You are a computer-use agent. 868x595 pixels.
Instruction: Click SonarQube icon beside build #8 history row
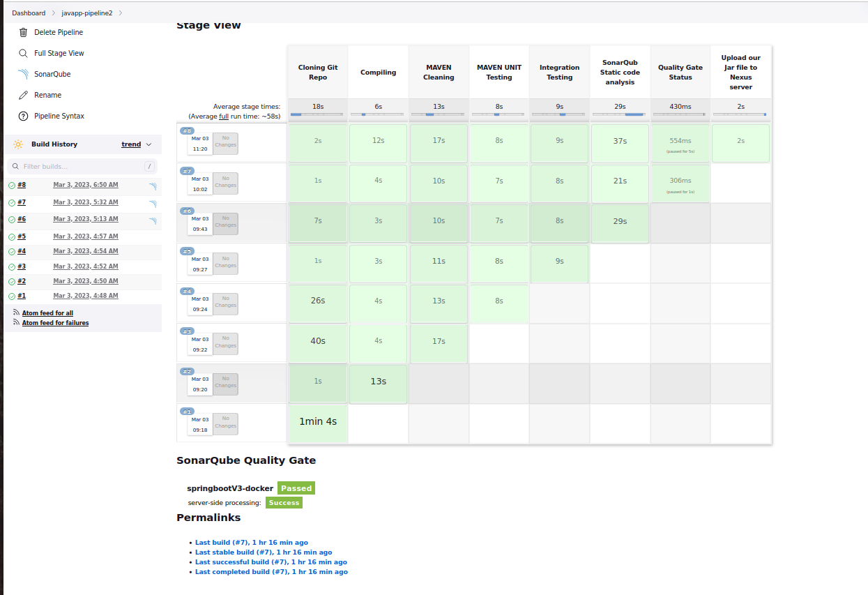[153, 187]
